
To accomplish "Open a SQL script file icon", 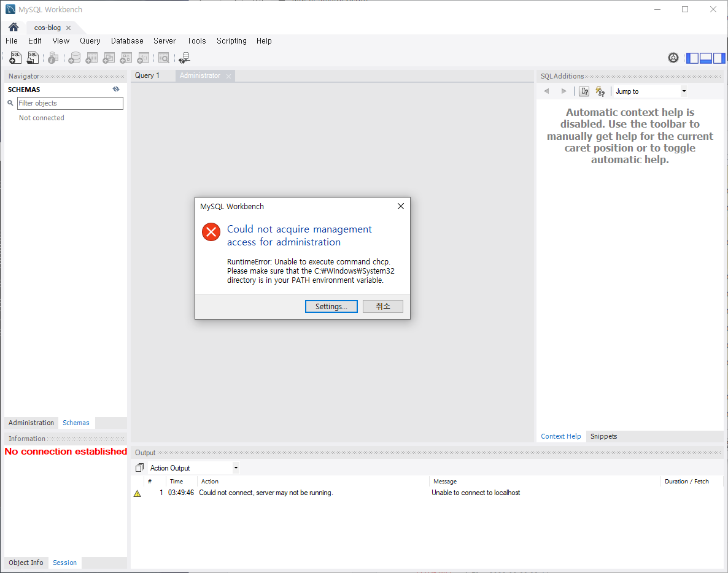I will 33,58.
